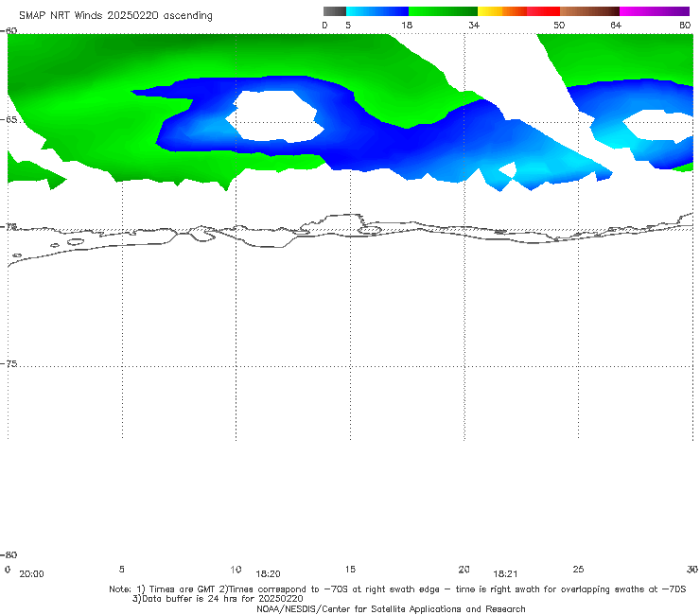Click the colorbar label '18'
The height and width of the screenshot is (615, 700).
(x=407, y=25)
